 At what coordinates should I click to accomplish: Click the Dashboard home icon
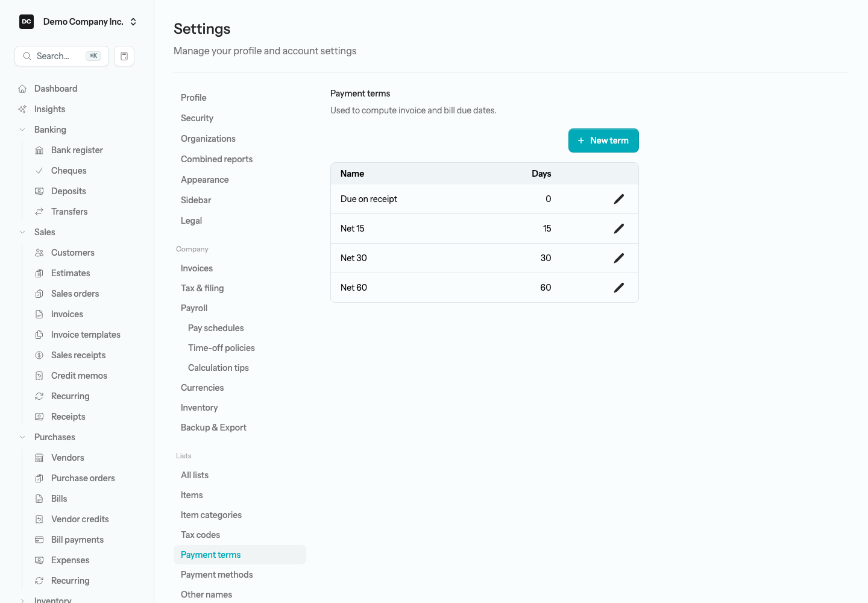coord(22,89)
